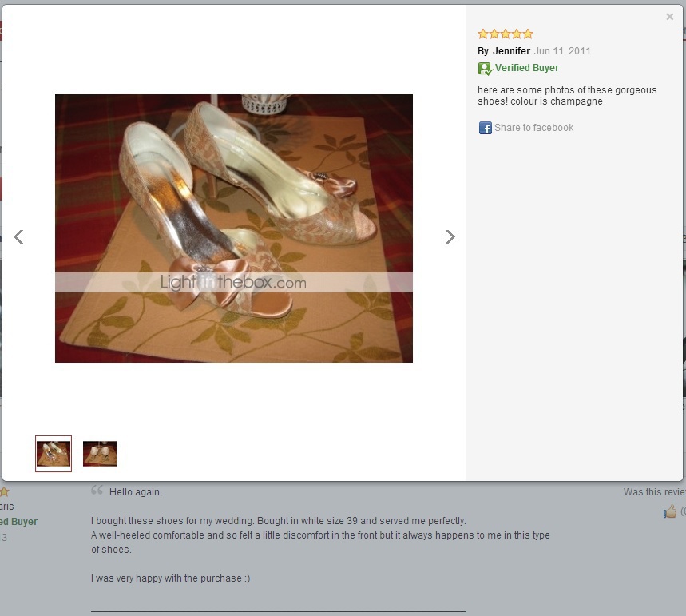Click the review date Jun 11, 2011
This screenshot has height=616, width=686.
tap(562, 51)
